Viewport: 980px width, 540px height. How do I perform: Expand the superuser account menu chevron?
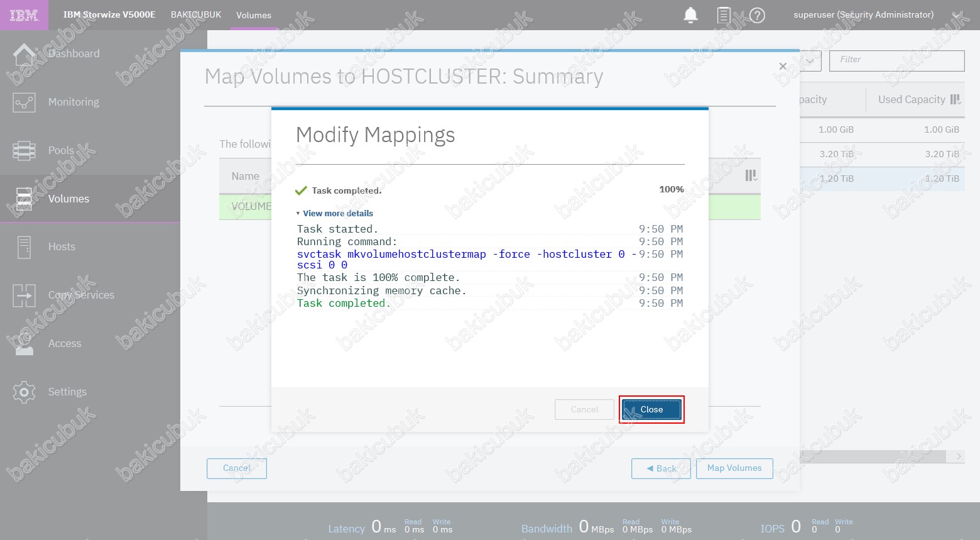[956, 15]
